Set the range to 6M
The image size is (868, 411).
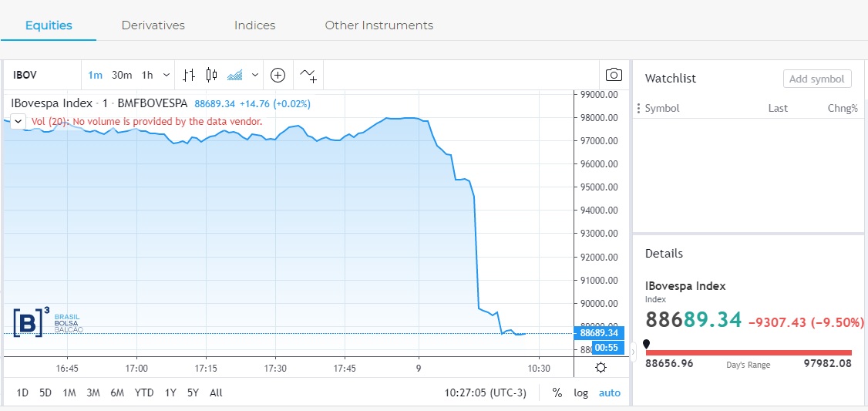pyautogui.click(x=117, y=392)
